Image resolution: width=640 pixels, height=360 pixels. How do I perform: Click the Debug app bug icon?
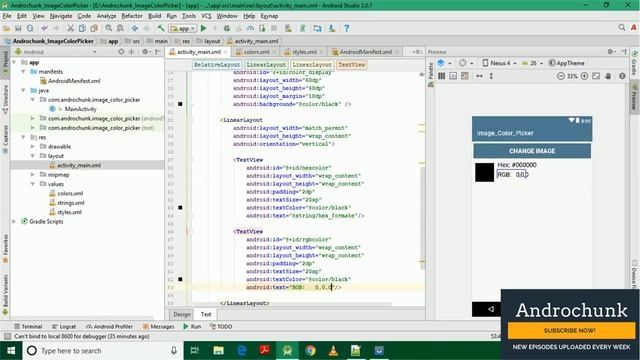(x=227, y=29)
